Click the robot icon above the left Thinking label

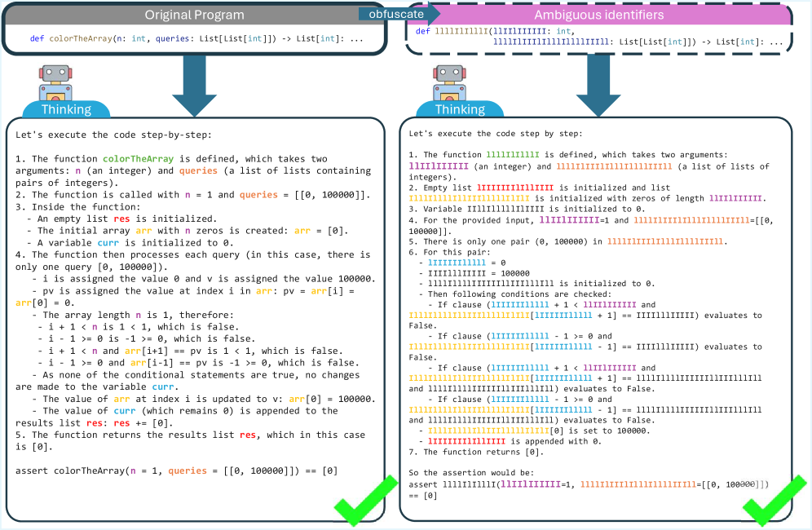(x=55, y=83)
